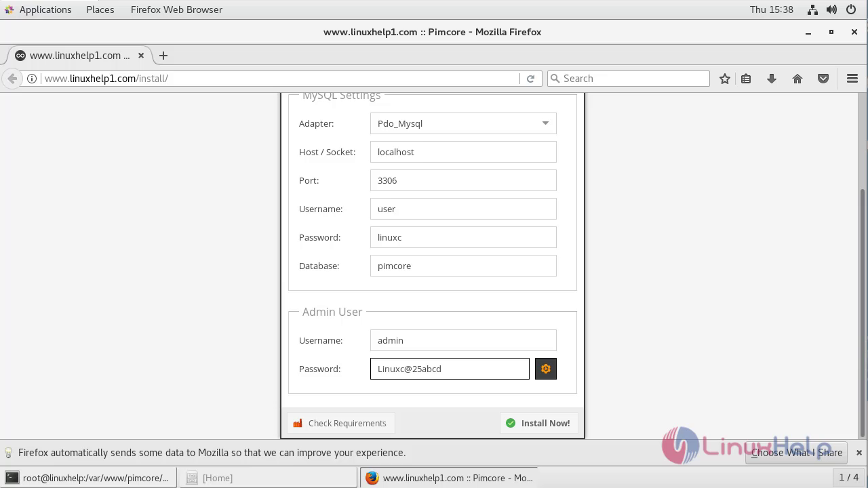Click the Database: label

click(x=319, y=266)
